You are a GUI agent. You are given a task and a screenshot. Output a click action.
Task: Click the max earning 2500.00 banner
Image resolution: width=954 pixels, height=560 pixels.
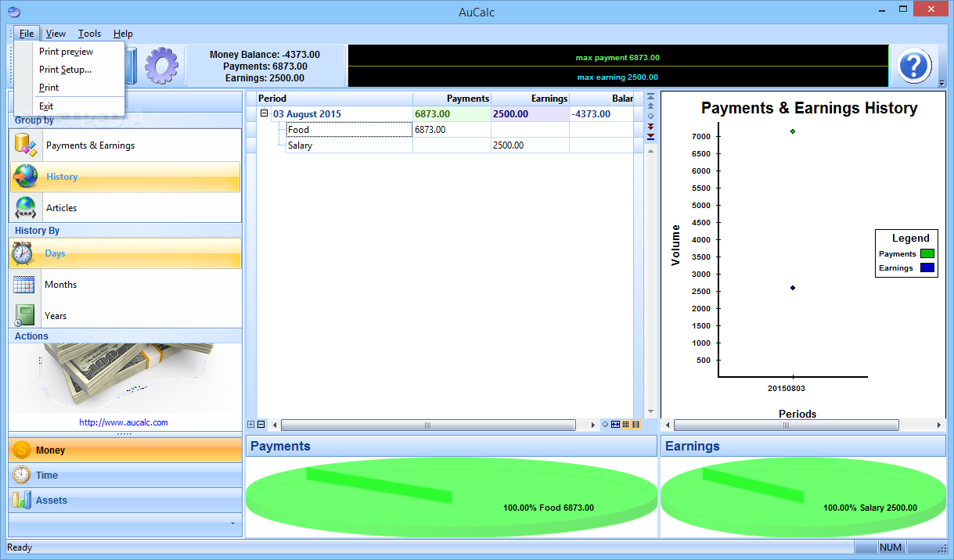617,77
